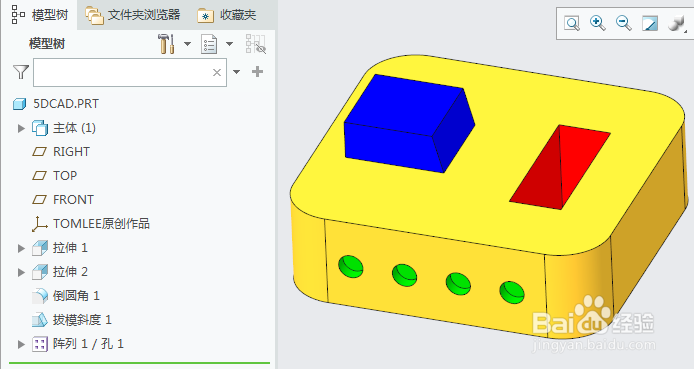Click the TOP plane icon
The image size is (694, 369).
[x=39, y=176]
